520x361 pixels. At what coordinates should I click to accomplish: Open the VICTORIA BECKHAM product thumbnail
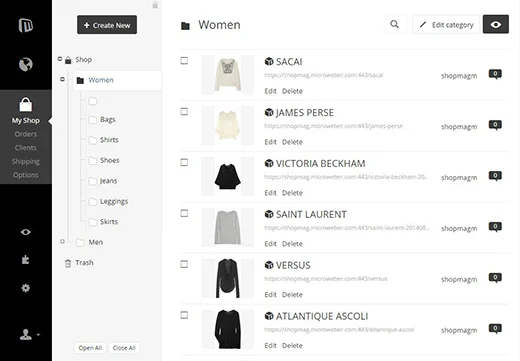pyautogui.click(x=228, y=176)
